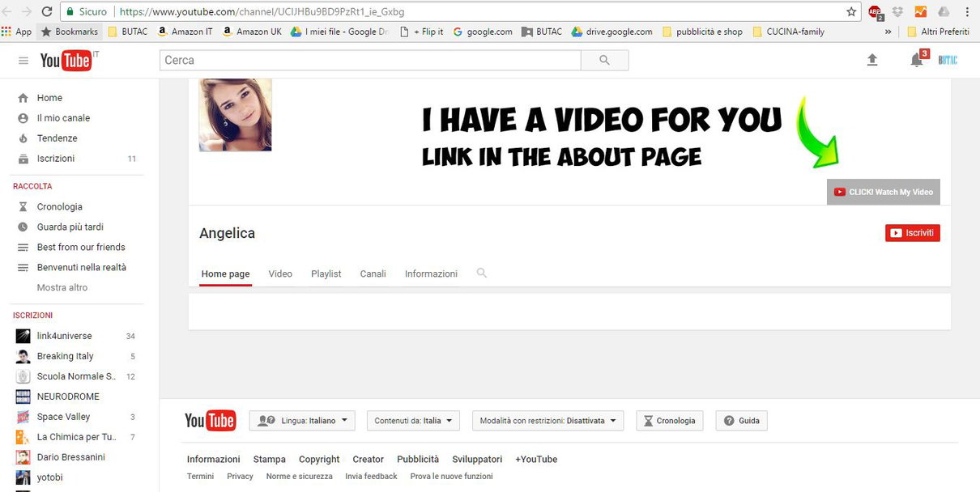980x492 pixels.
Task: Click Breaking Italy channel avatar
Action: click(x=23, y=356)
